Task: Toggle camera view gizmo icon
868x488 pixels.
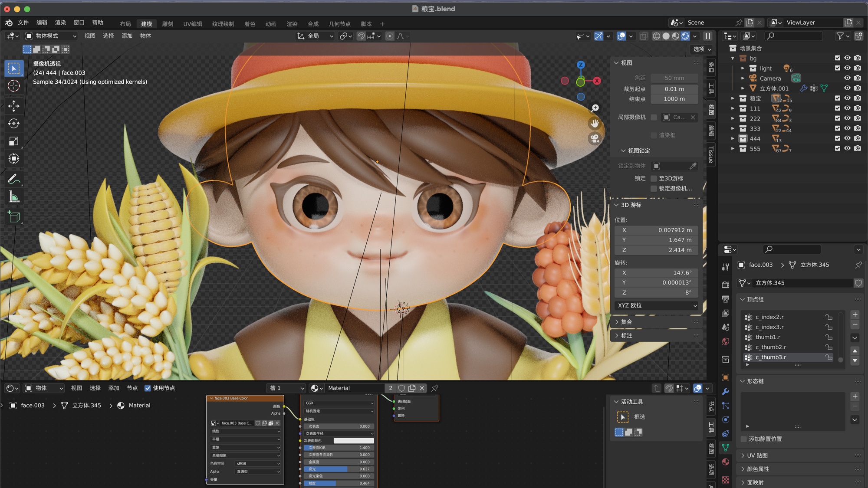Action: pos(595,138)
